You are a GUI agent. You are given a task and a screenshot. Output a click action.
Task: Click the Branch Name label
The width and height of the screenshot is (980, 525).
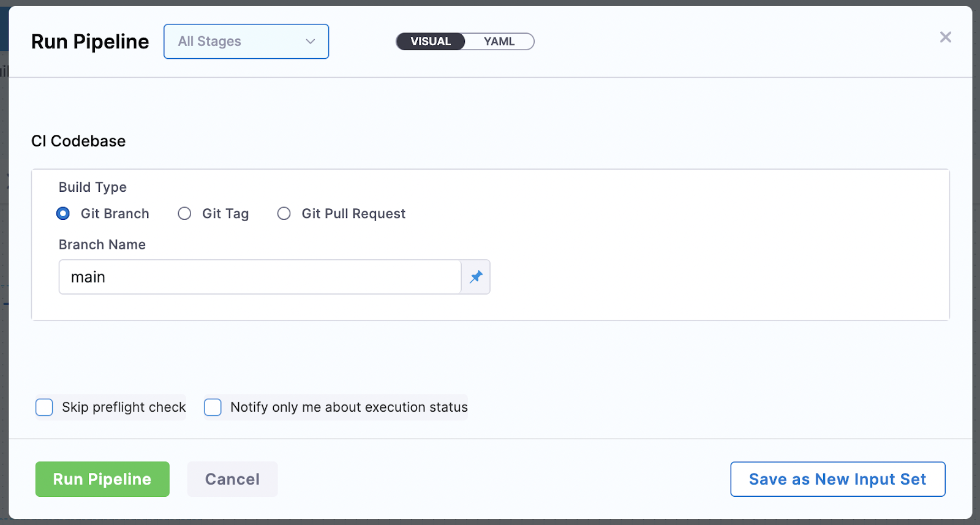102,244
